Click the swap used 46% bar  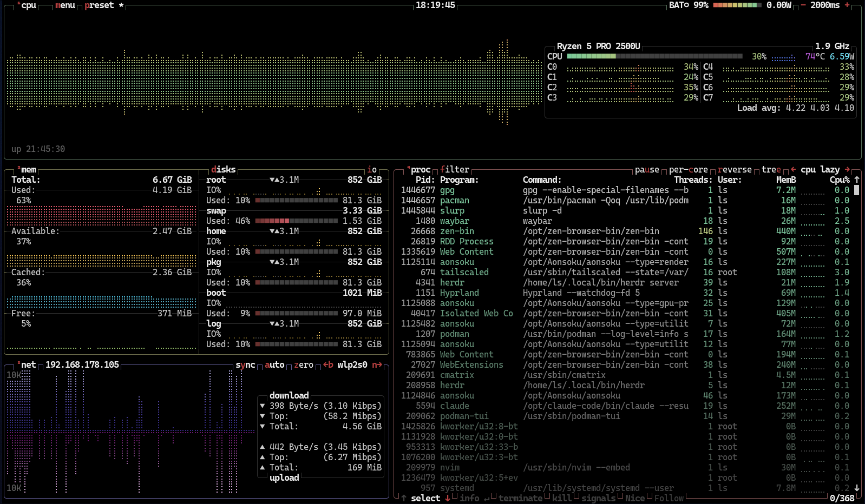point(297,221)
